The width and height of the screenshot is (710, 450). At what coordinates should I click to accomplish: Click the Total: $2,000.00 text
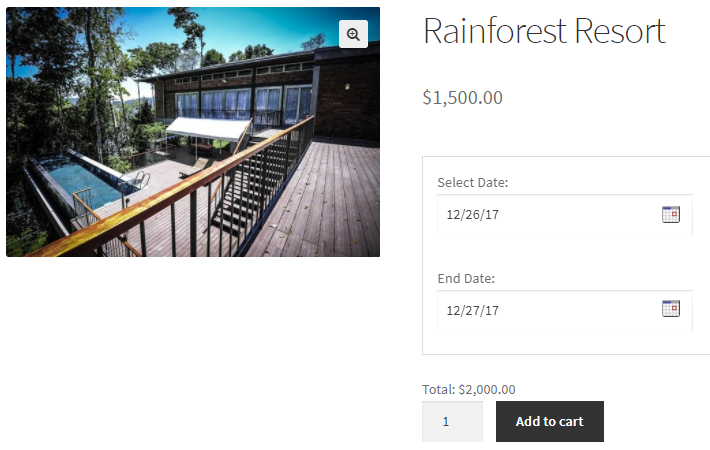469,389
